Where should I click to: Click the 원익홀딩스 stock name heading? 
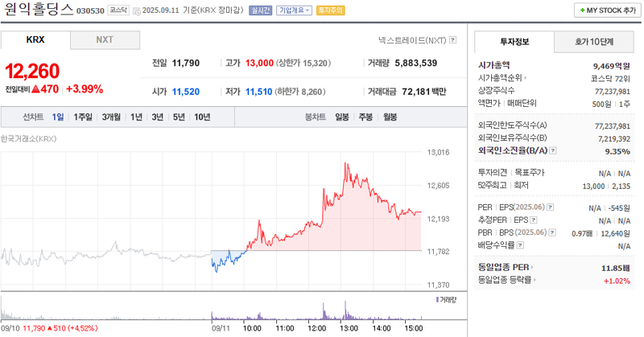click(38, 10)
